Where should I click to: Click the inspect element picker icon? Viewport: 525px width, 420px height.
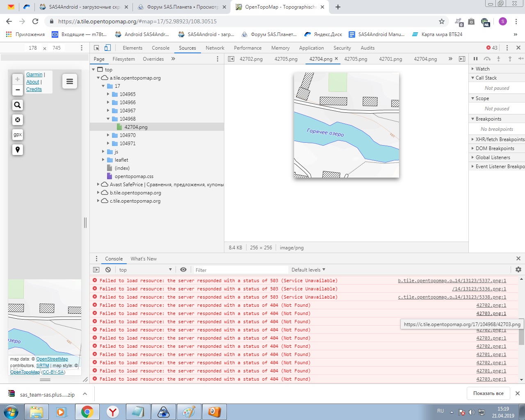tap(97, 48)
